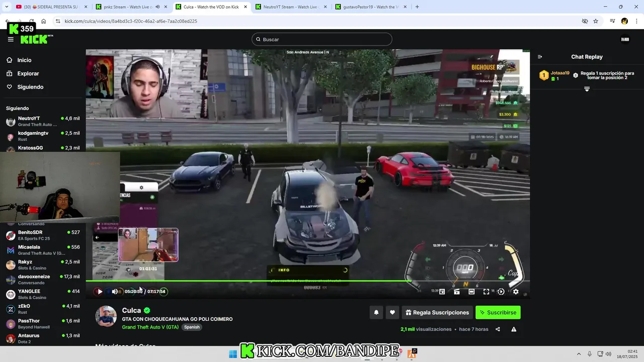Open Chrome profile avatar
644x362 pixels.
(x=624, y=21)
